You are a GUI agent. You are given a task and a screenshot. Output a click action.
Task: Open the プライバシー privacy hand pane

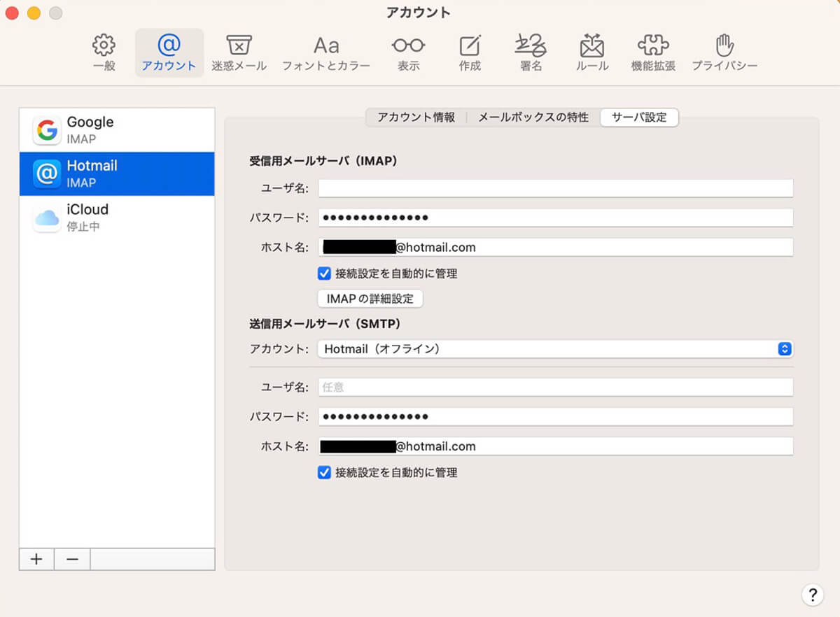(x=724, y=52)
